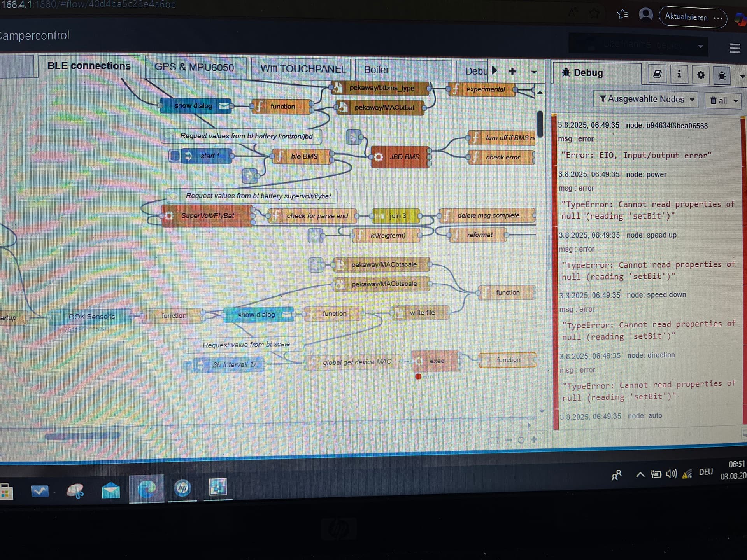Toggle the navigator map icon in footer
Screen dimensions: 747x560
click(x=493, y=440)
